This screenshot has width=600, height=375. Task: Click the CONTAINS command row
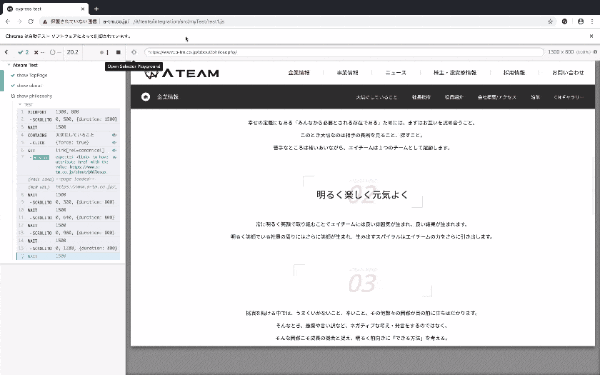[68, 135]
